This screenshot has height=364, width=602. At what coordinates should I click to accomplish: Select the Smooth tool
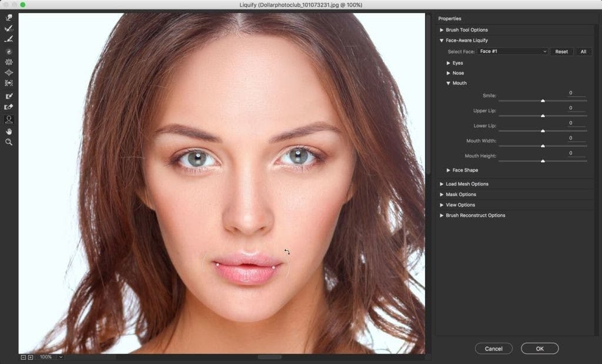point(8,39)
